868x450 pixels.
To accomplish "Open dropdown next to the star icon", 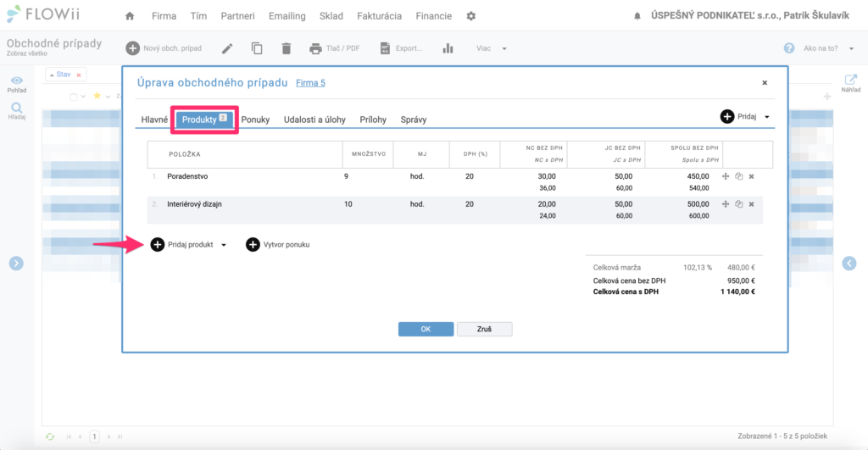I will click(x=108, y=97).
